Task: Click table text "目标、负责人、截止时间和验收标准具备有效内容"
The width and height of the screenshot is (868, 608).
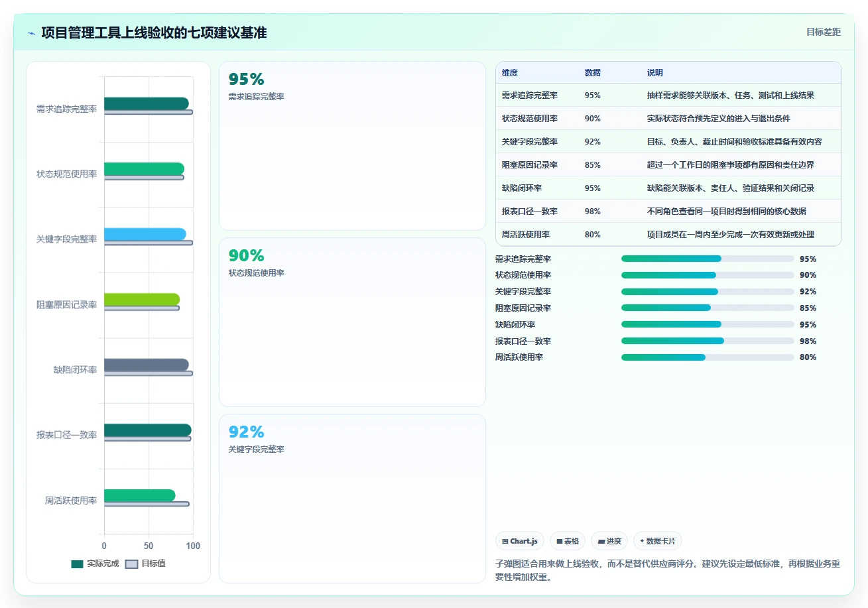Action: point(734,142)
